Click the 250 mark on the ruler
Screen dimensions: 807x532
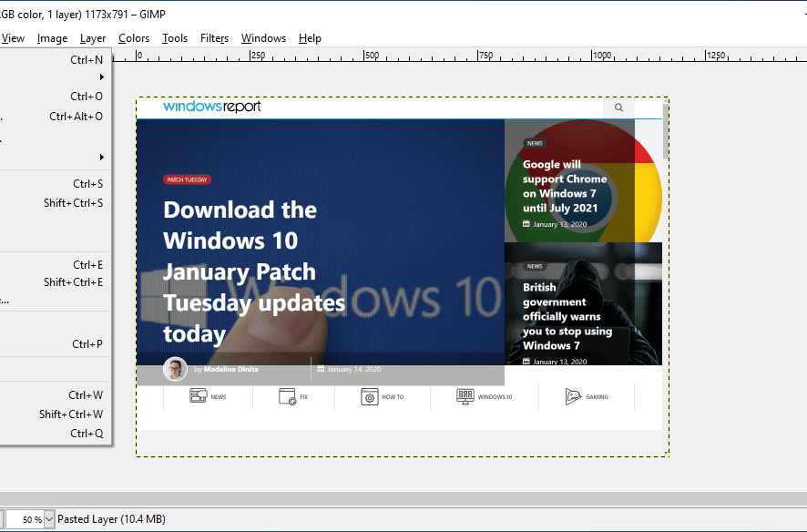[258, 55]
